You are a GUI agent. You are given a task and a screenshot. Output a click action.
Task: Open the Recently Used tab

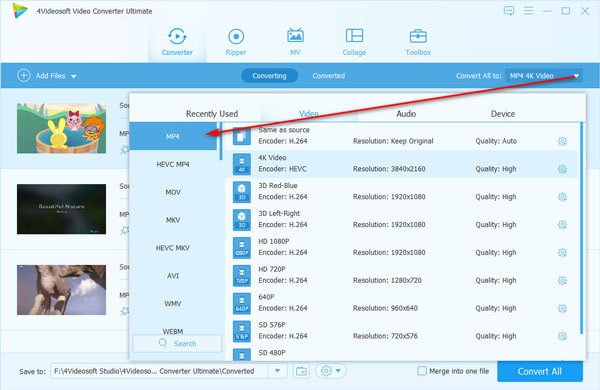point(212,114)
